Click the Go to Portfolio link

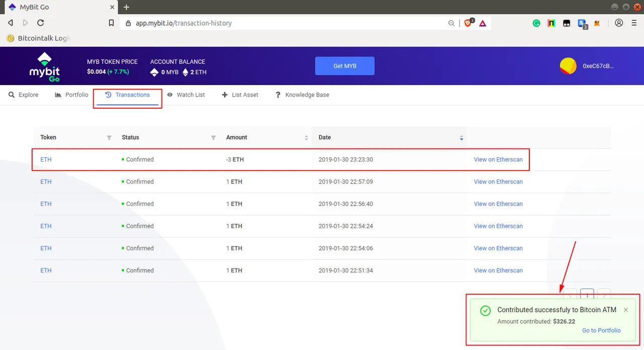click(601, 330)
